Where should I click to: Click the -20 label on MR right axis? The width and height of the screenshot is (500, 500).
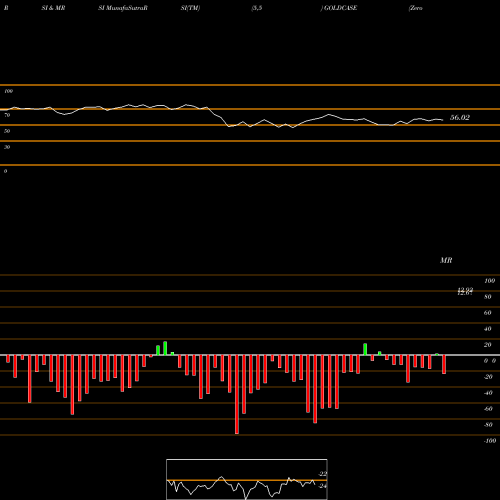tap(488, 377)
